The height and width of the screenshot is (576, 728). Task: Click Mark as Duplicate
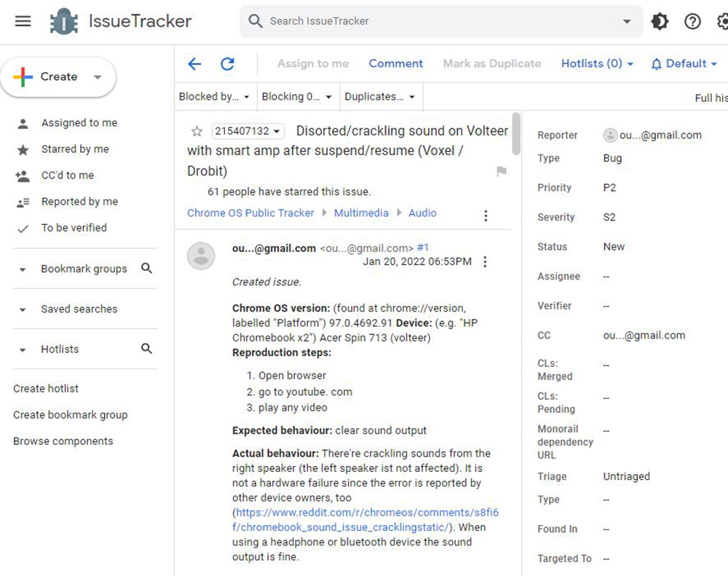coord(492,63)
